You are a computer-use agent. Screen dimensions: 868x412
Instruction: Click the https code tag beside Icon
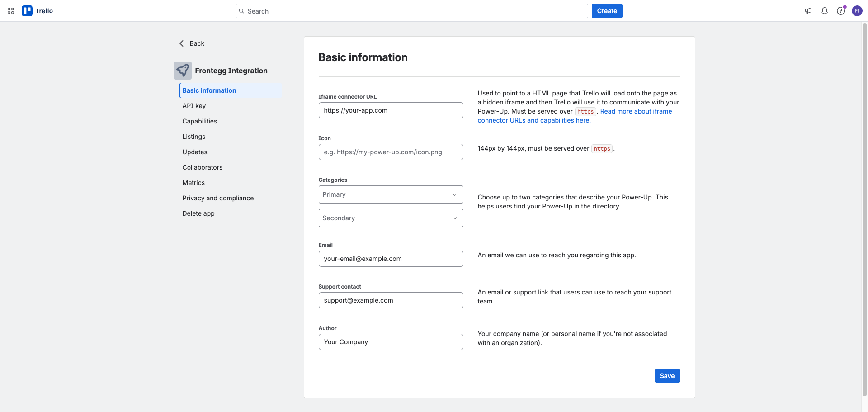click(602, 149)
